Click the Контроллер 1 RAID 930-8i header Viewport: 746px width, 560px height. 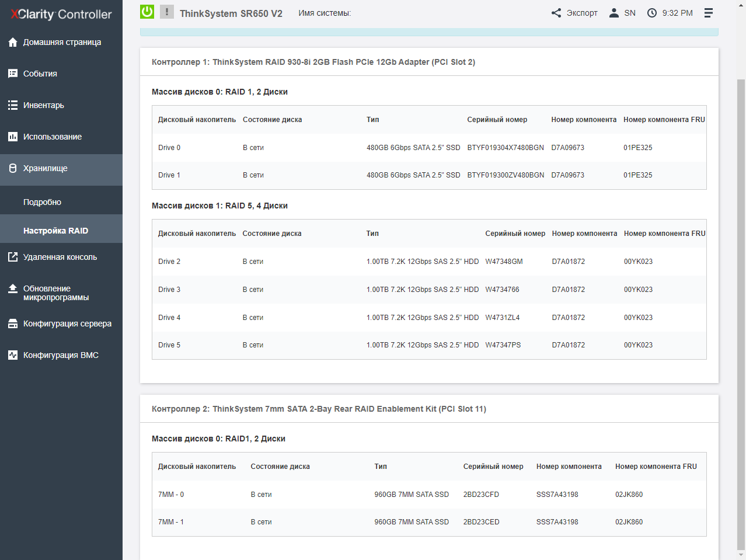pos(313,62)
